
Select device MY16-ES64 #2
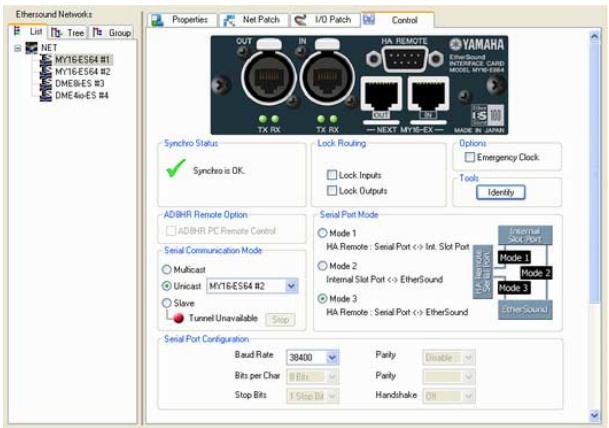83,72
